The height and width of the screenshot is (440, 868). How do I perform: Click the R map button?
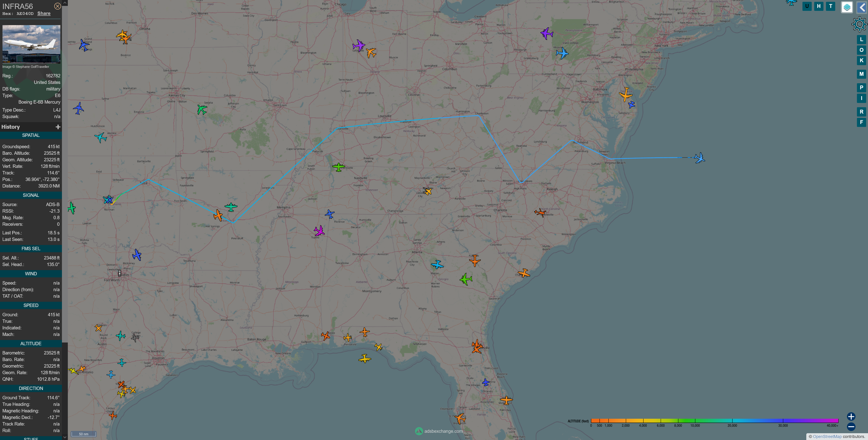click(861, 112)
